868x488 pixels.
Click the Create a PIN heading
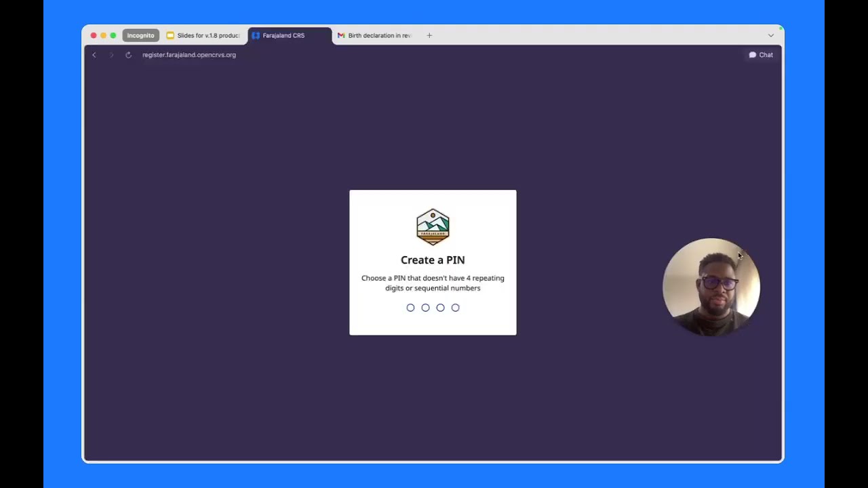tap(433, 260)
